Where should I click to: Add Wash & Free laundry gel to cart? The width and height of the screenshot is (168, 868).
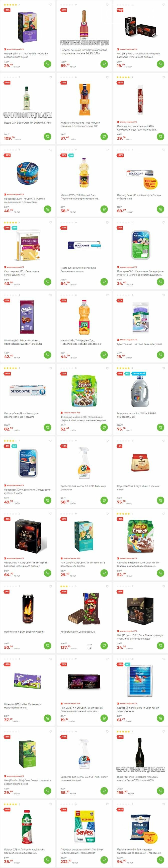[x=160, y=427]
